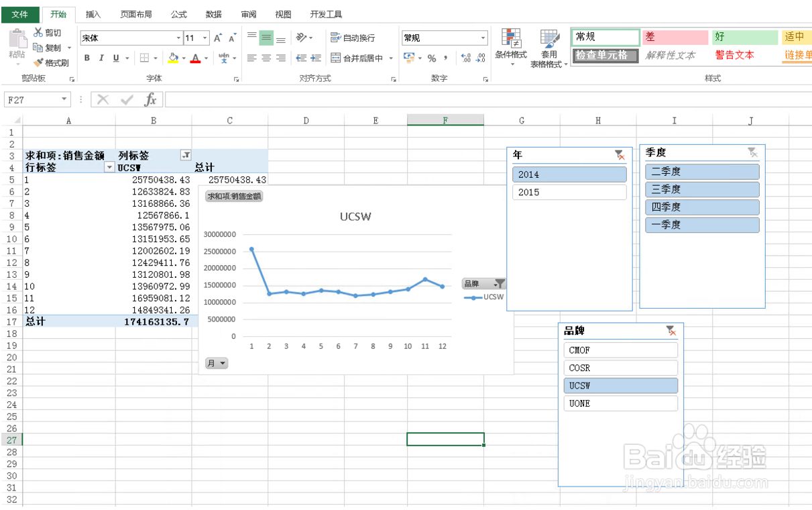Select UONE in the 品牌 slicer
This screenshot has height=510, width=812.
click(x=621, y=404)
